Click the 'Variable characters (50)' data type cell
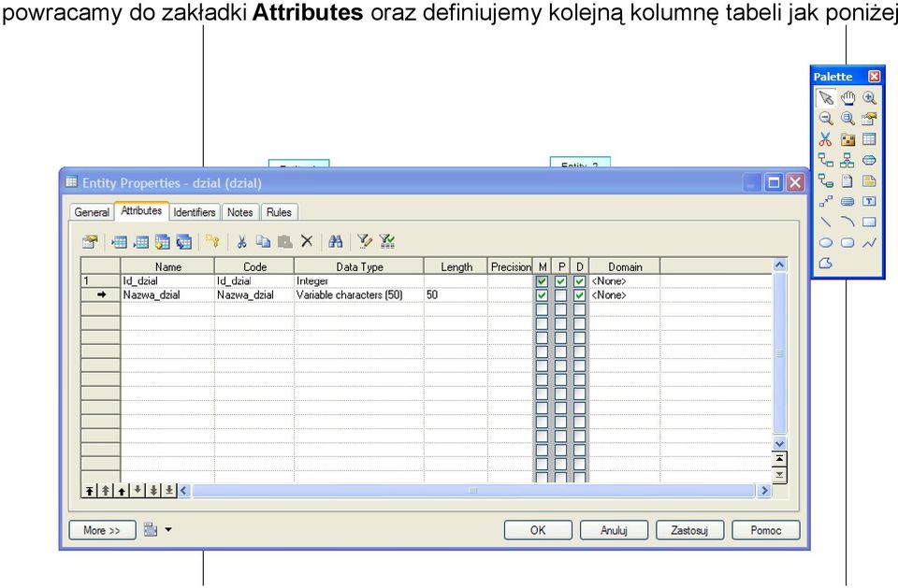Screen dimensions: 898x588 click(358, 294)
